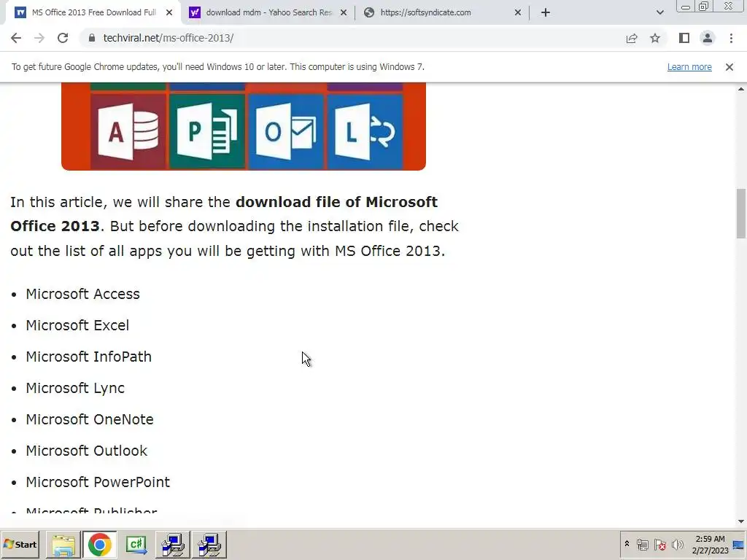Open the volume speaker tray icon
The image size is (747, 560).
click(677, 544)
